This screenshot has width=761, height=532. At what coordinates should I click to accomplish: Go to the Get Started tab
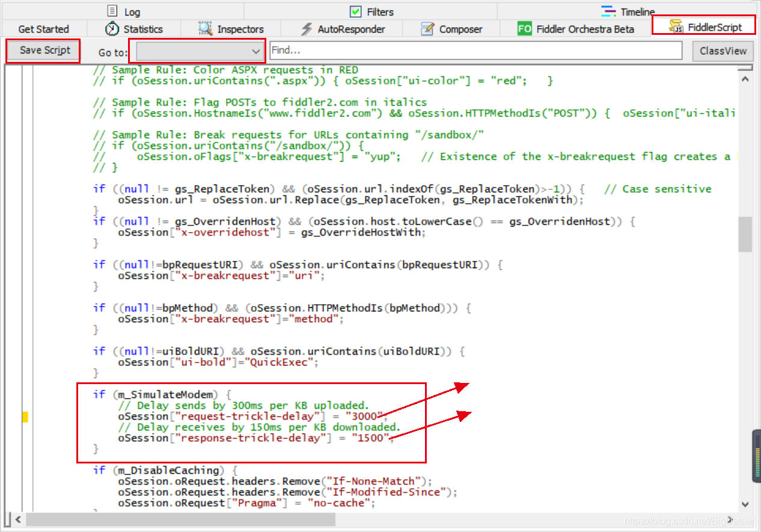point(43,29)
